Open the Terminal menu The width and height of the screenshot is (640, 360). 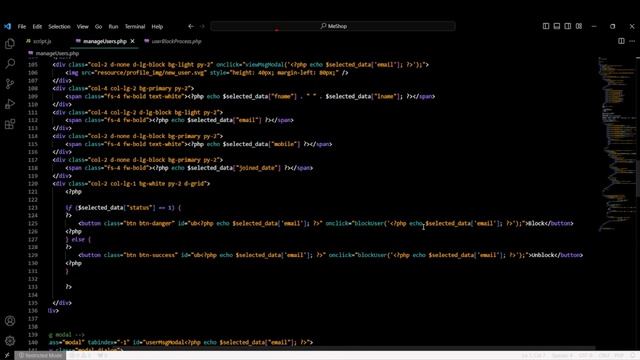135,27
